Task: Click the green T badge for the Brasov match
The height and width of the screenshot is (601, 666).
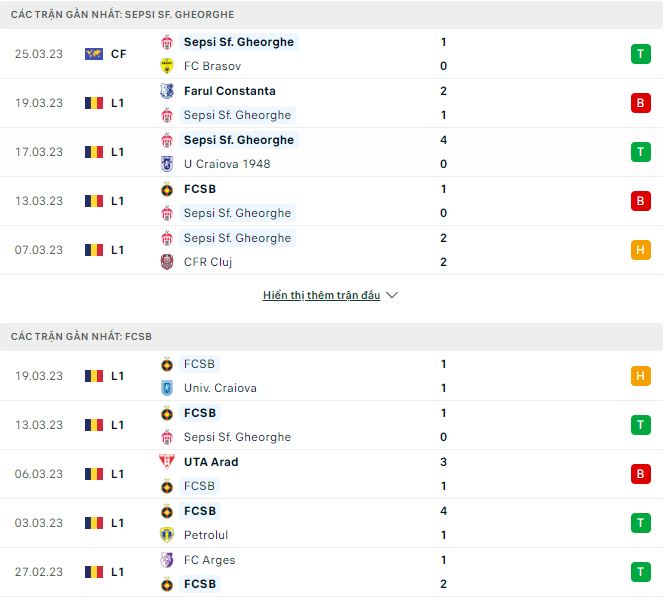Action: (640, 54)
